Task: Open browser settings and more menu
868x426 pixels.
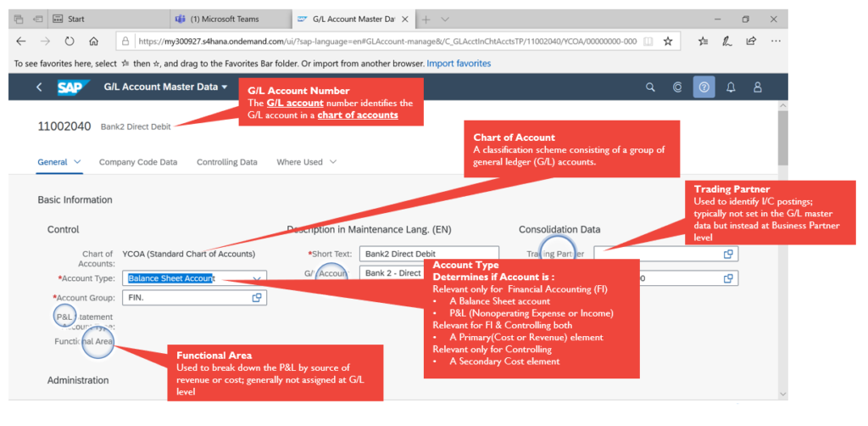Action: point(776,41)
